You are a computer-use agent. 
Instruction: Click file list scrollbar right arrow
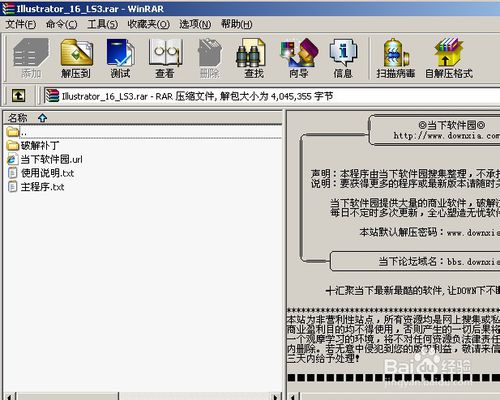[276, 397]
